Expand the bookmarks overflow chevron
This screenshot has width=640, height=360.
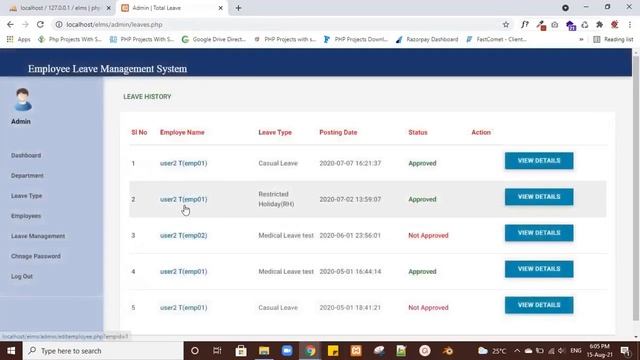pyautogui.click(x=581, y=40)
